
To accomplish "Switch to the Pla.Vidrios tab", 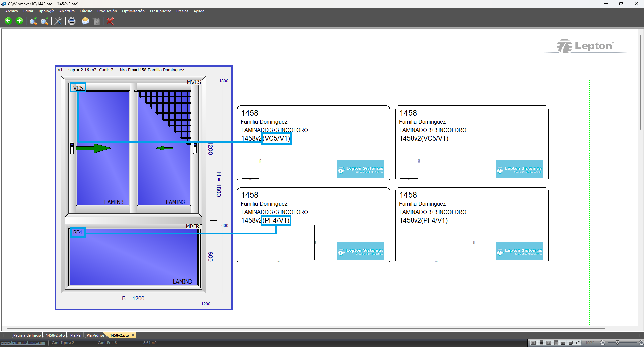I will click(95, 335).
